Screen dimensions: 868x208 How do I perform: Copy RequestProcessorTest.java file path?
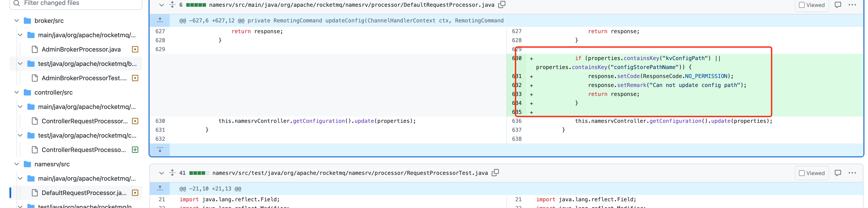(x=495, y=173)
